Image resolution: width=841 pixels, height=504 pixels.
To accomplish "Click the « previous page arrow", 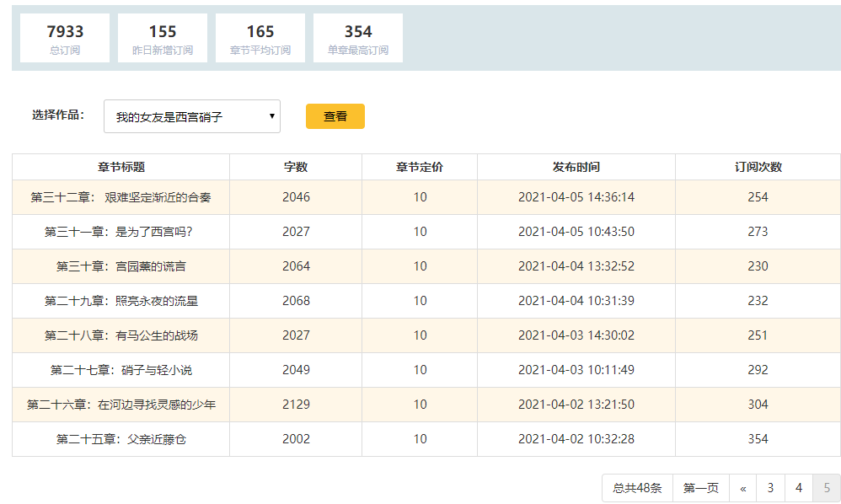I will pos(742,488).
